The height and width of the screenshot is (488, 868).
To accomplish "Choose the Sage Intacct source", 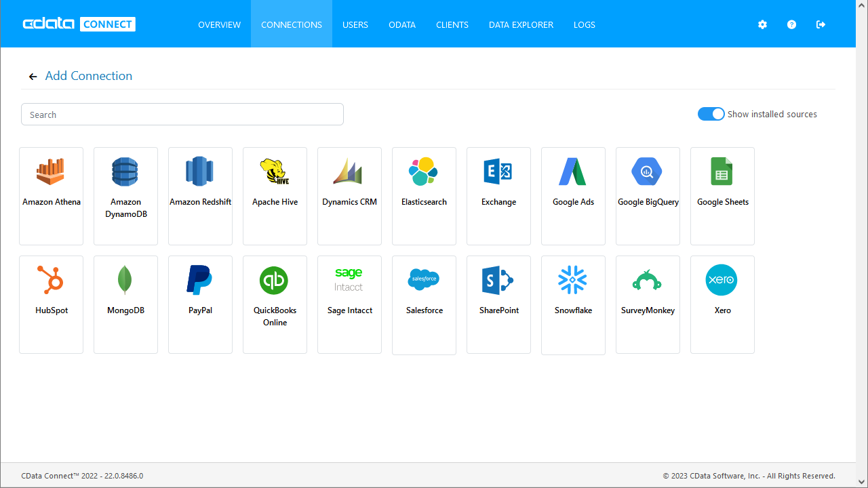I will tap(349, 304).
